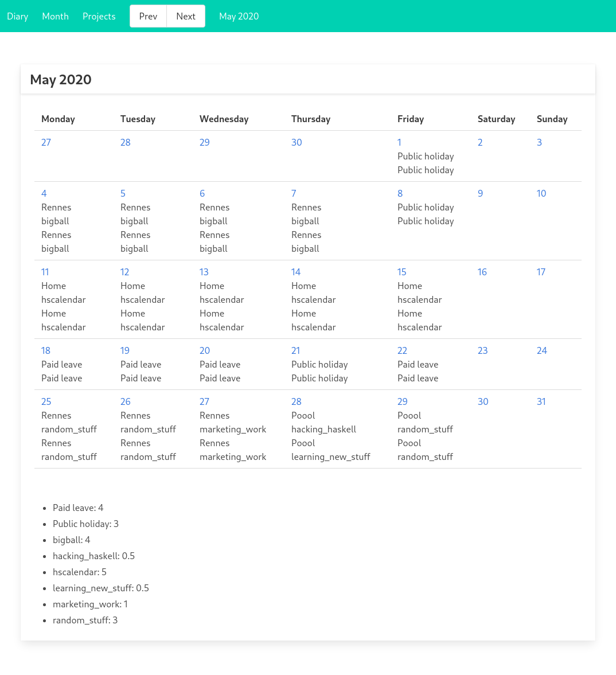Open the Diary page in navbar
616x675 pixels.
tap(18, 17)
